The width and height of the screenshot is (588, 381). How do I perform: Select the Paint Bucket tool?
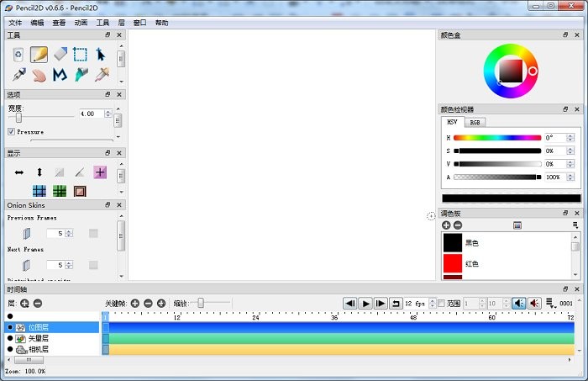tap(80, 75)
